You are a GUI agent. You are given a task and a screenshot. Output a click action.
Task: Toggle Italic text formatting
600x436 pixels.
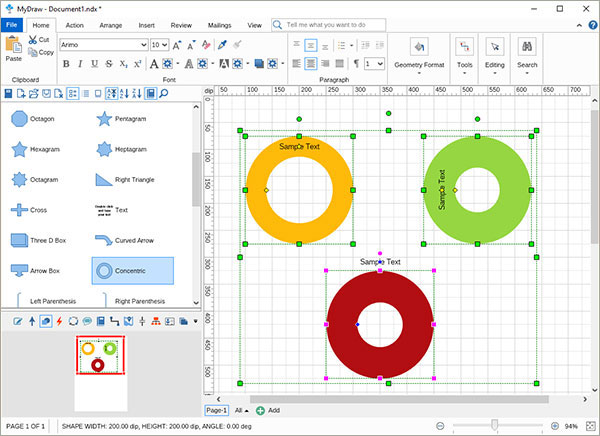tap(80, 64)
